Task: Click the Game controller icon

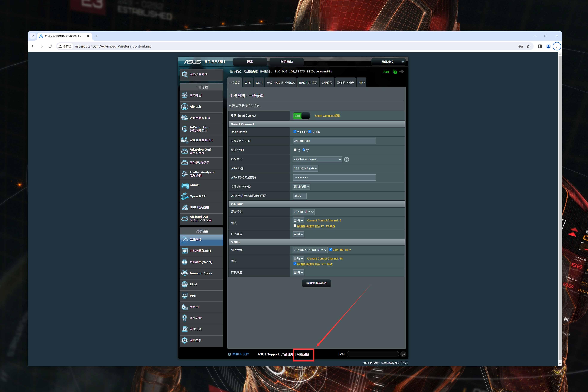Action: (185, 186)
